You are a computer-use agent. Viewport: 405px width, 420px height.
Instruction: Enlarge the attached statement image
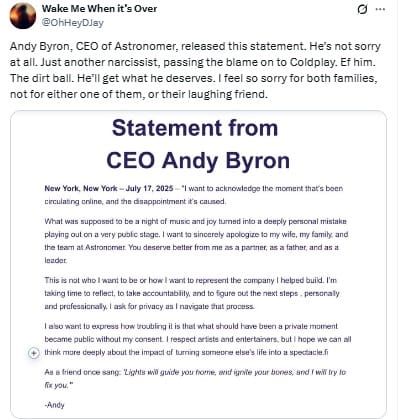[198, 264]
